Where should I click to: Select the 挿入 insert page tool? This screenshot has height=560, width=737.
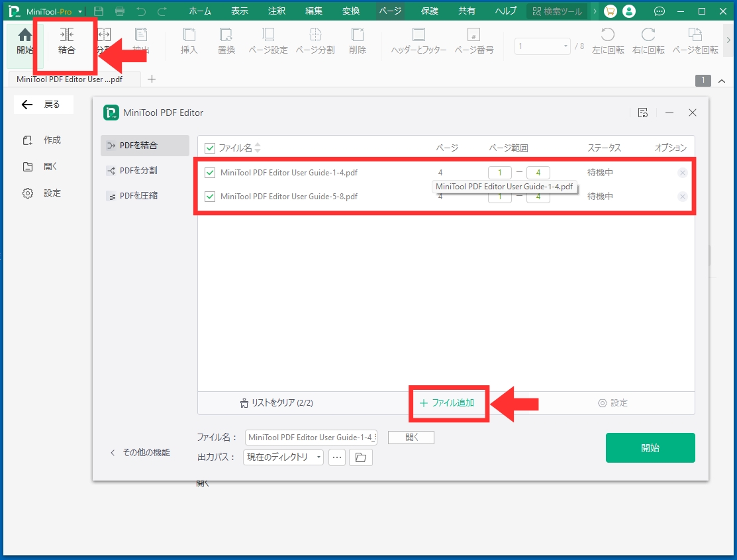click(x=189, y=41)
